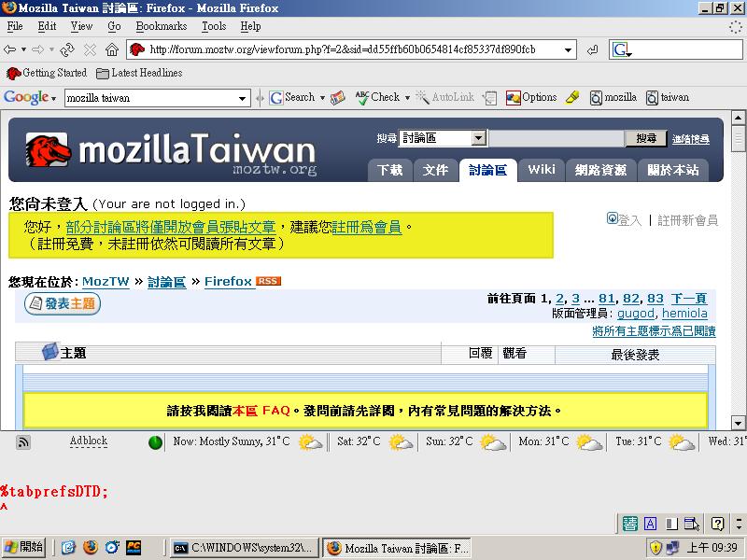The width and height of the screenshot is (747, 560).
Task: Click the 註冊新會員 register link
Action: 687,220
